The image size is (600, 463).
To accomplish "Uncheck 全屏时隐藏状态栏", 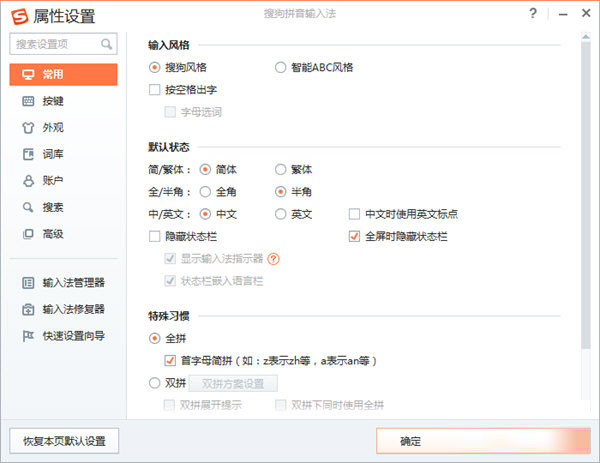I will coord(354,236).
